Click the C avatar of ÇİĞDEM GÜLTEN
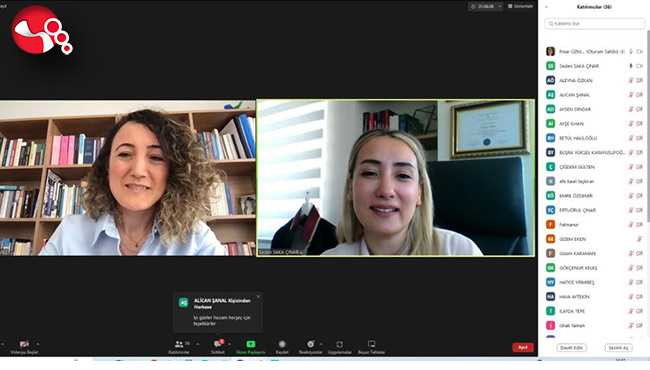This screenshot has height=370, width=650. click(550, 167)
